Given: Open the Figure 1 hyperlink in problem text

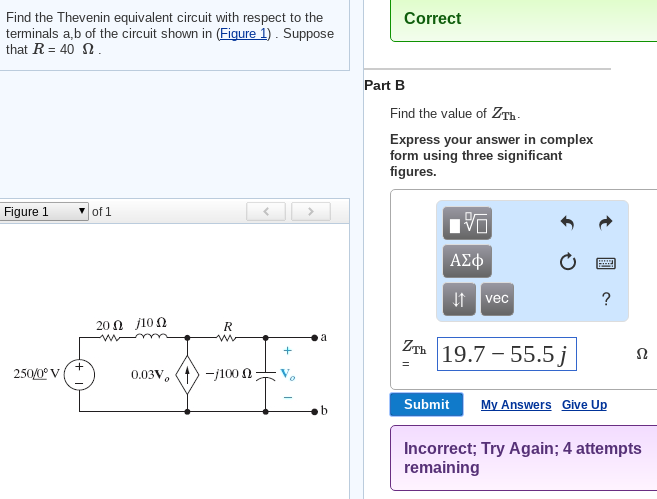Looking at the screenshot, I should 243,34.
